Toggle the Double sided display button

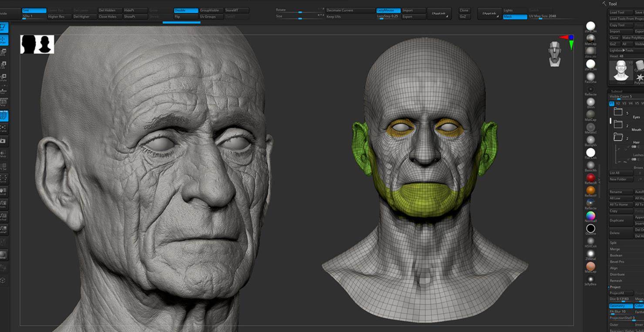point(185,10)
